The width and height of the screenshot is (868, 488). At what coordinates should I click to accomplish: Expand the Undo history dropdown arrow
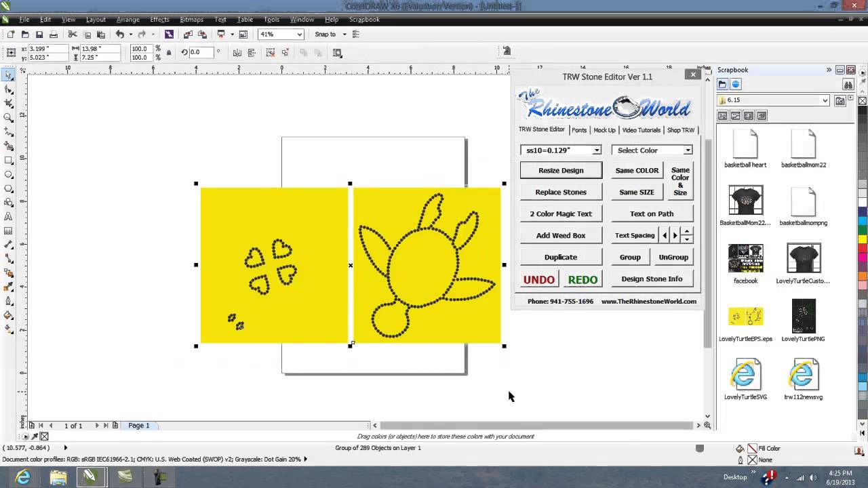point(130,35)
